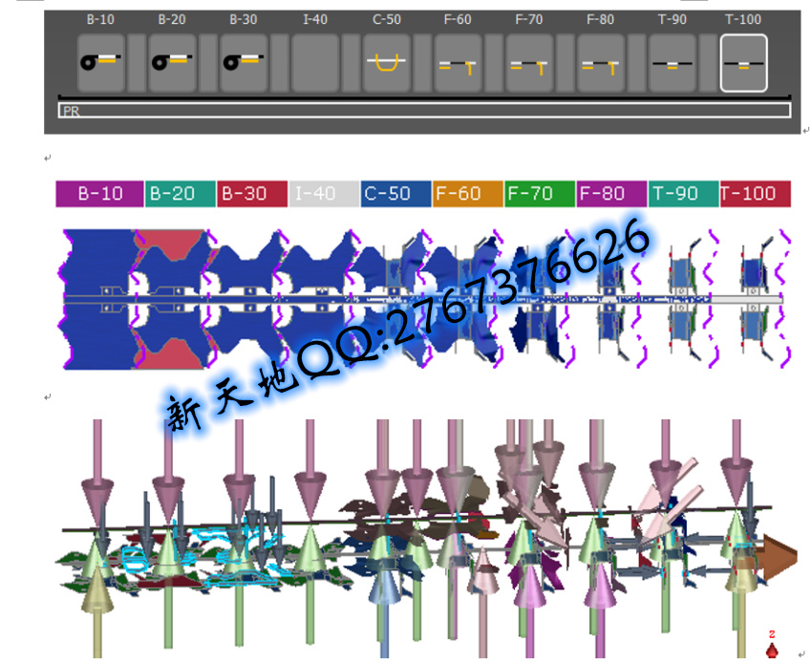Choose the B-30 station icon in the process bar
Image resolution: width=812 pixels, height=662 pixels.
(244, 63)
